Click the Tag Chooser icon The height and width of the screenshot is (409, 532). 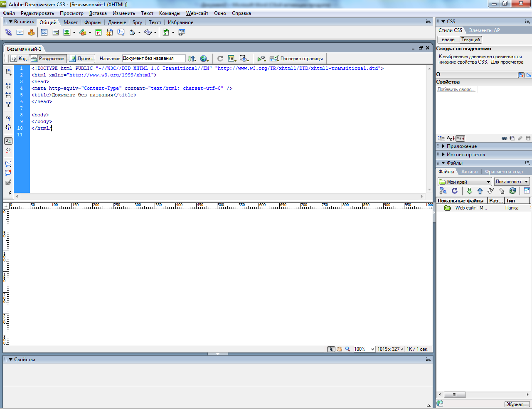point(182,32)
